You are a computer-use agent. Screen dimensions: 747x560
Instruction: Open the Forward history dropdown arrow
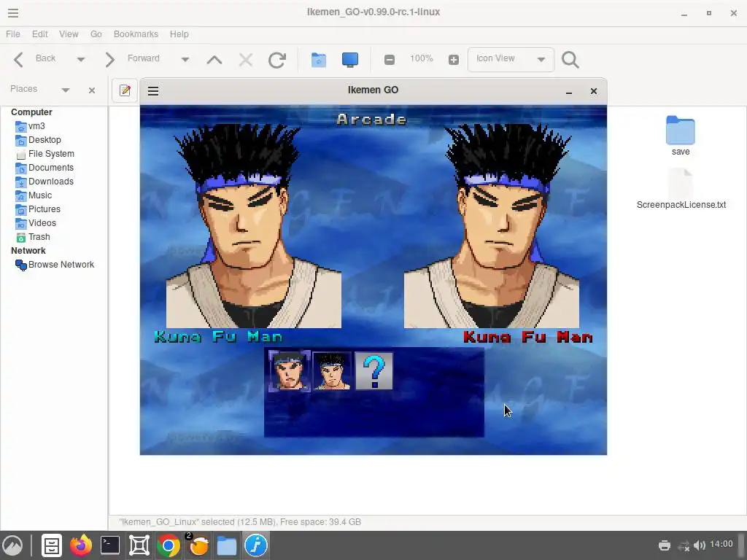click(185, 60)
